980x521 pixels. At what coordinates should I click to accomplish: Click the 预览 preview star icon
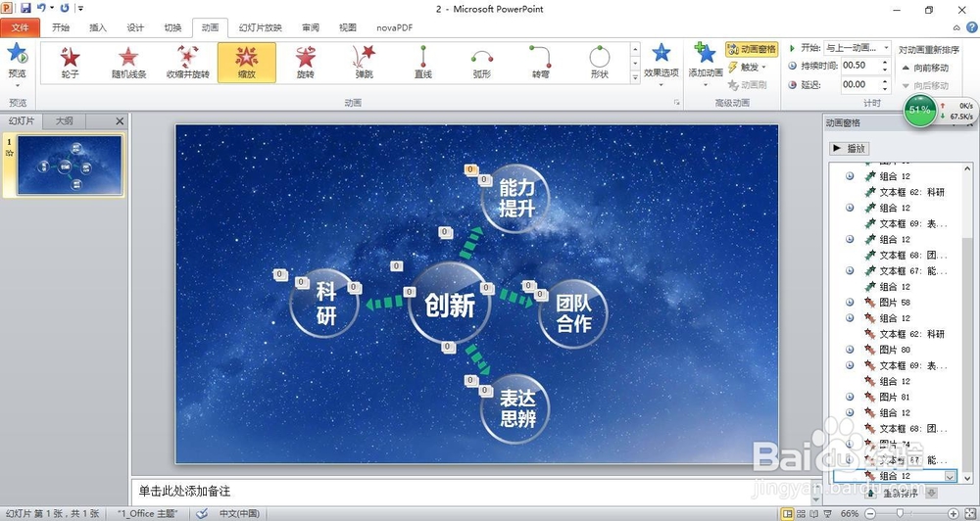click(18, 54)
